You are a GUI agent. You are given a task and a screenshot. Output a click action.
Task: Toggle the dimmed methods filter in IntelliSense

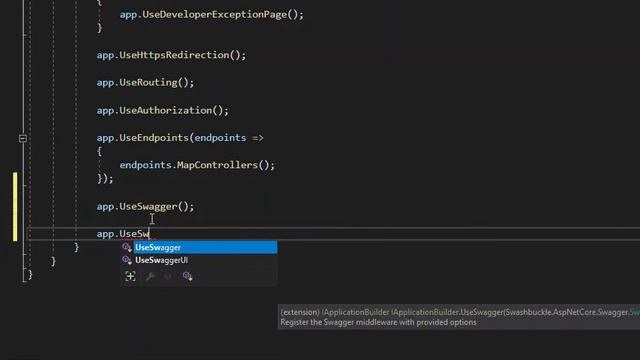[x=168, y=276]
